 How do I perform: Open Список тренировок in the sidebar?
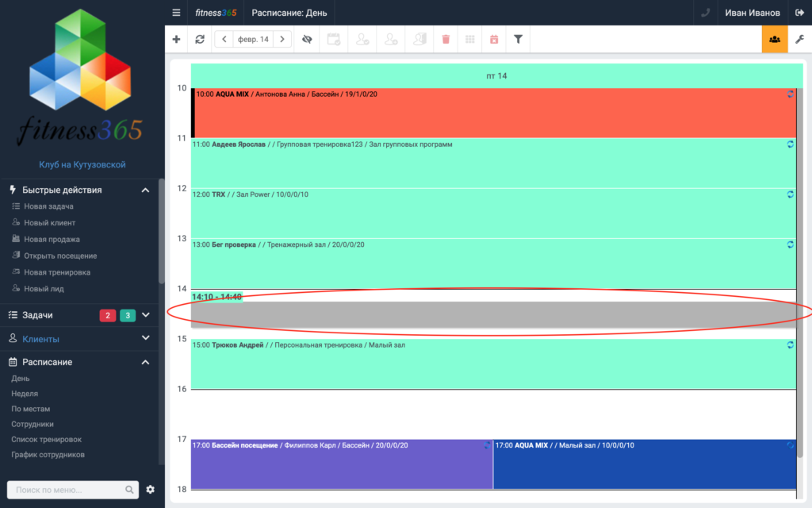pos(47,440)
